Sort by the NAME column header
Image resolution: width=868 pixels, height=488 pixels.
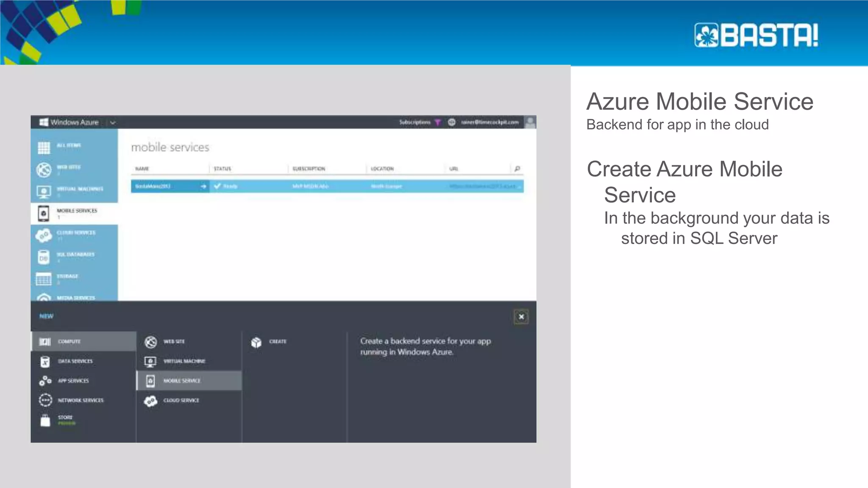(142, 169)
